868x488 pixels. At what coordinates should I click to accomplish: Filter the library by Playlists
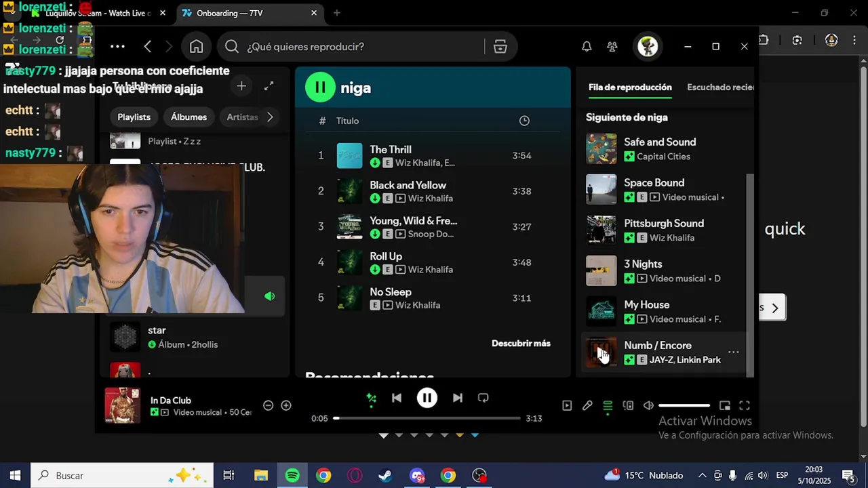point(134,117)
